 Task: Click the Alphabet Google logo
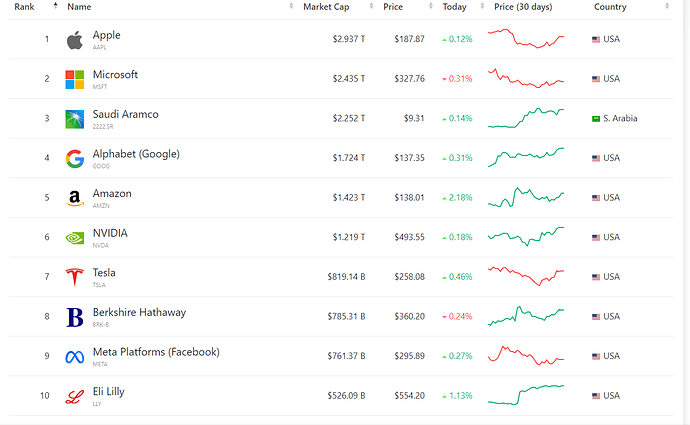75,158
